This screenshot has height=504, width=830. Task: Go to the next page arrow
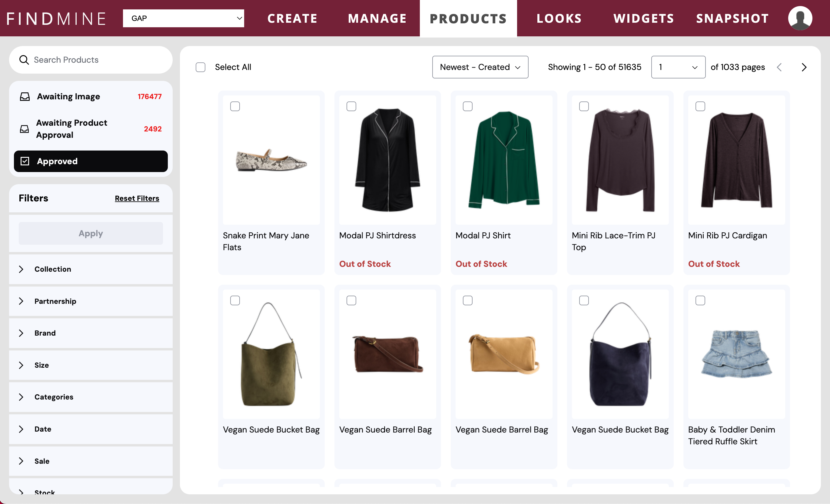(x=804, y=67)
